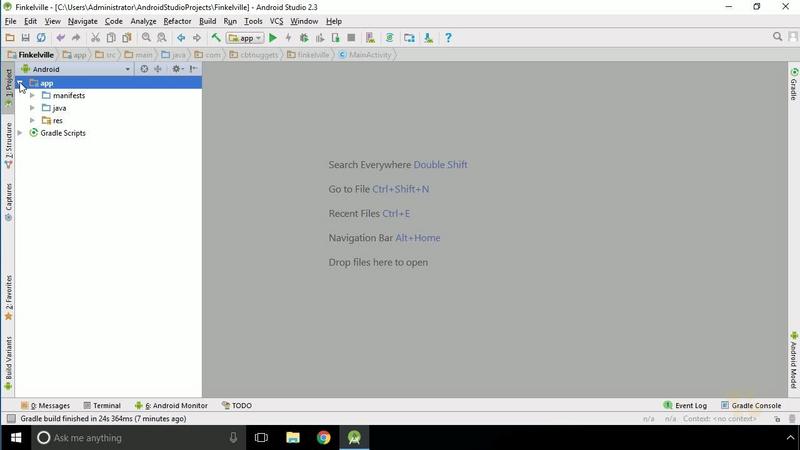The height and width of the screenshot is (450, 800).
Task: Toggle the 2: Structure side tab
Action: click(8, 145)
